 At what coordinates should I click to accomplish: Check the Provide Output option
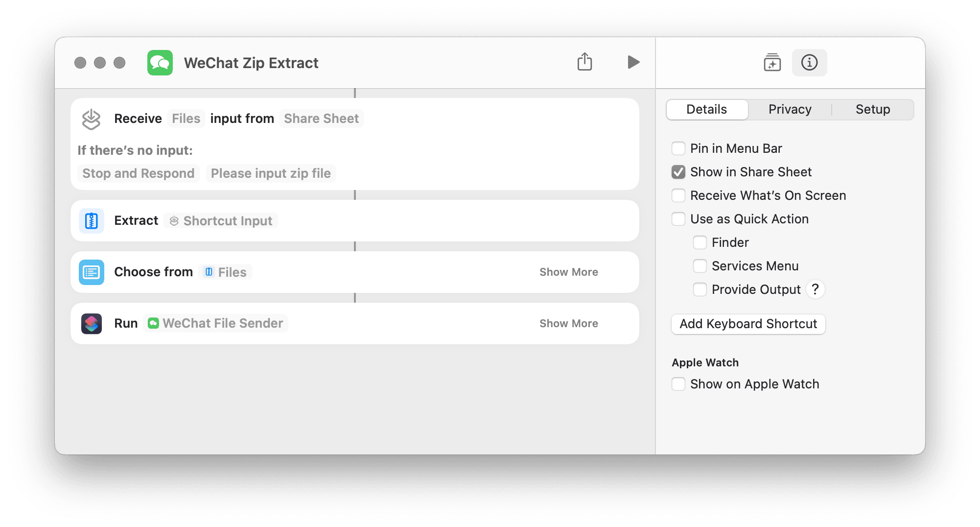coord(700,289)
